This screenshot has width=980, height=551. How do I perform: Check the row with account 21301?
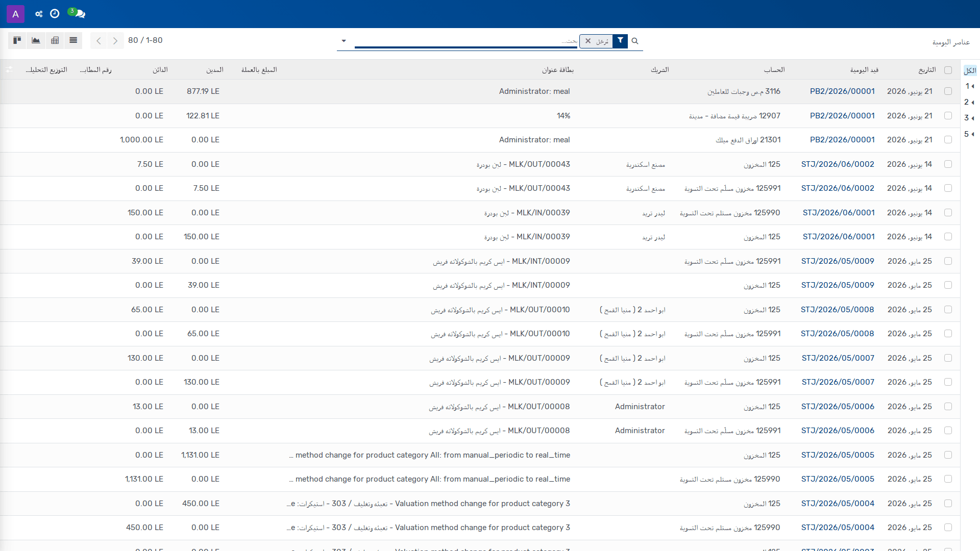(948, 140)
